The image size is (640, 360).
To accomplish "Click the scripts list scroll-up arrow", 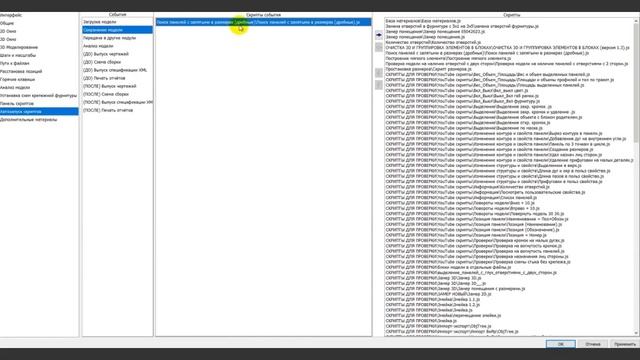I will pyautogui.click(x=636, y=20).
